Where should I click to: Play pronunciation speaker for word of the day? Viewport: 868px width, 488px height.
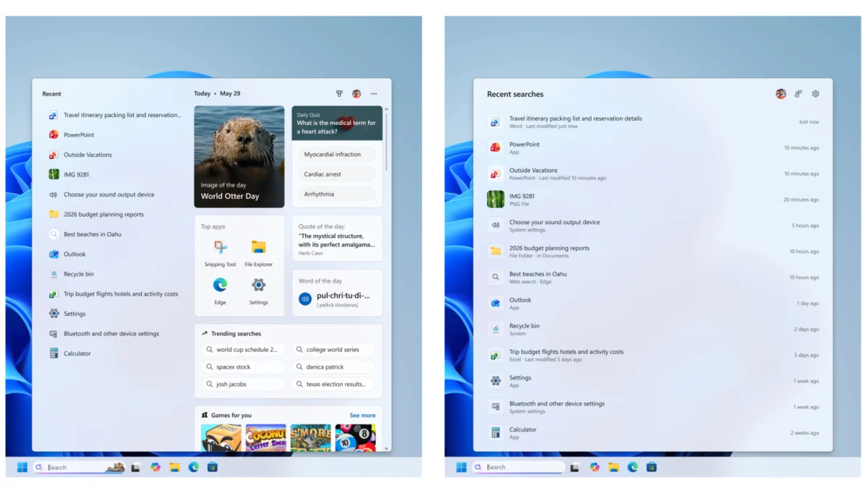305,299
